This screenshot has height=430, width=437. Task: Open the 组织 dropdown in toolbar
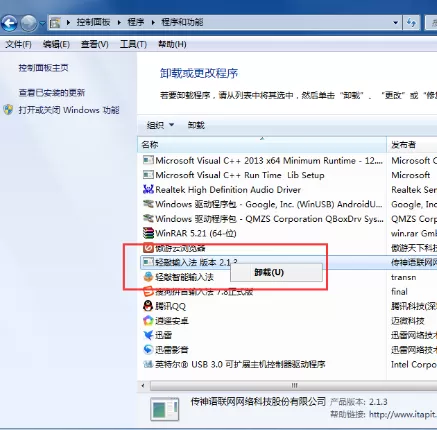(160, 125)
